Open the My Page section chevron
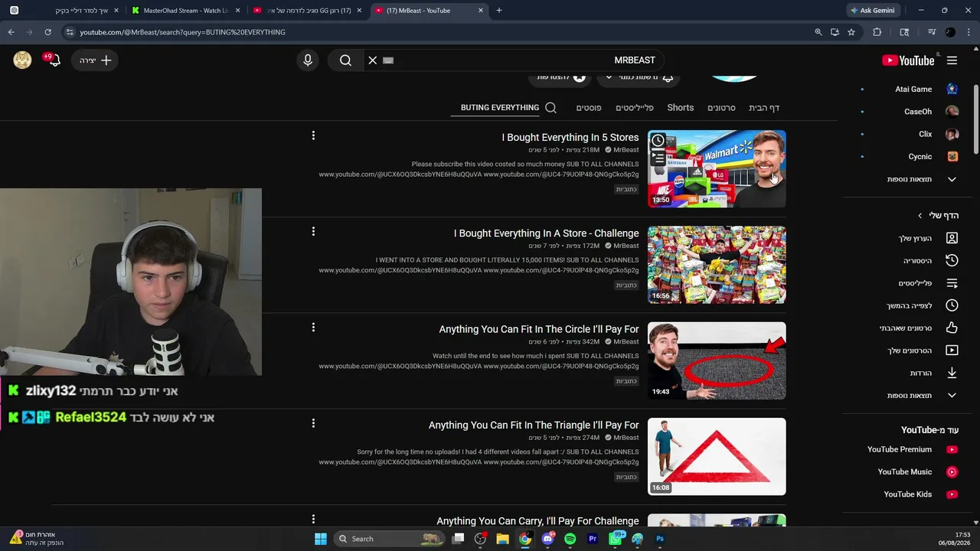The height and width of the screenshot is (551, 980). pos(920,216)
